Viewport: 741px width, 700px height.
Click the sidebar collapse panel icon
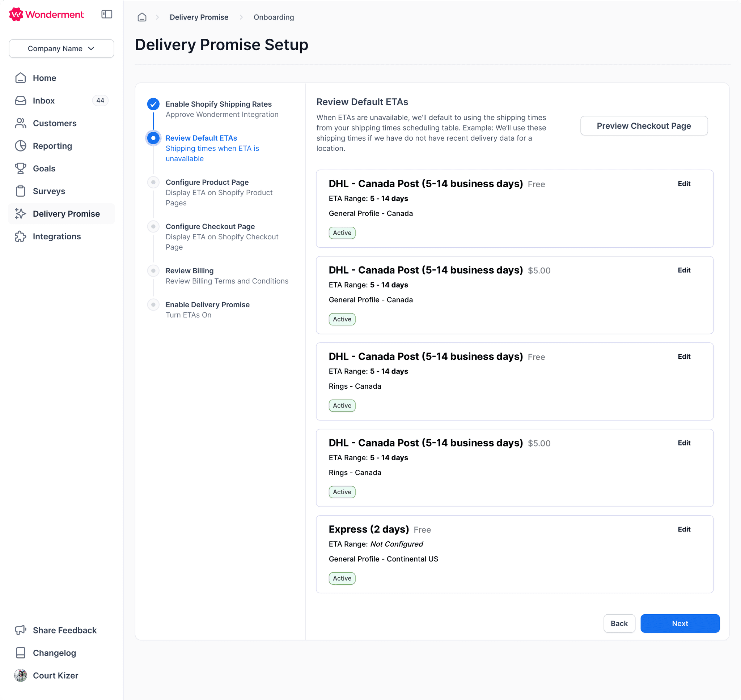(107, 14)
